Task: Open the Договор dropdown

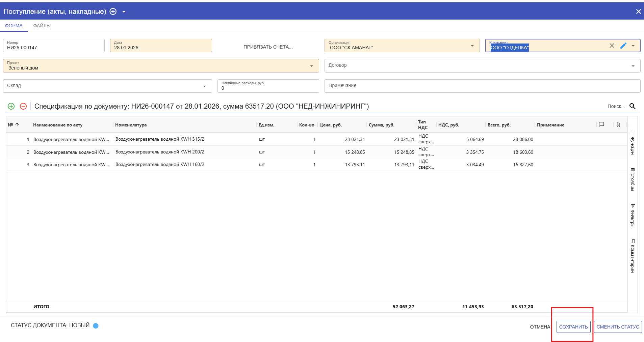Action: click(x=633, y=66)
